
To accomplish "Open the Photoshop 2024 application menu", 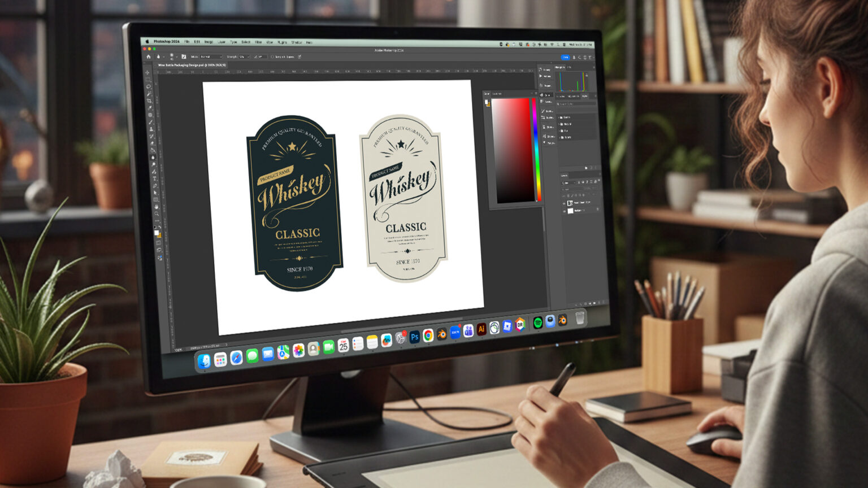I will 166,41.
